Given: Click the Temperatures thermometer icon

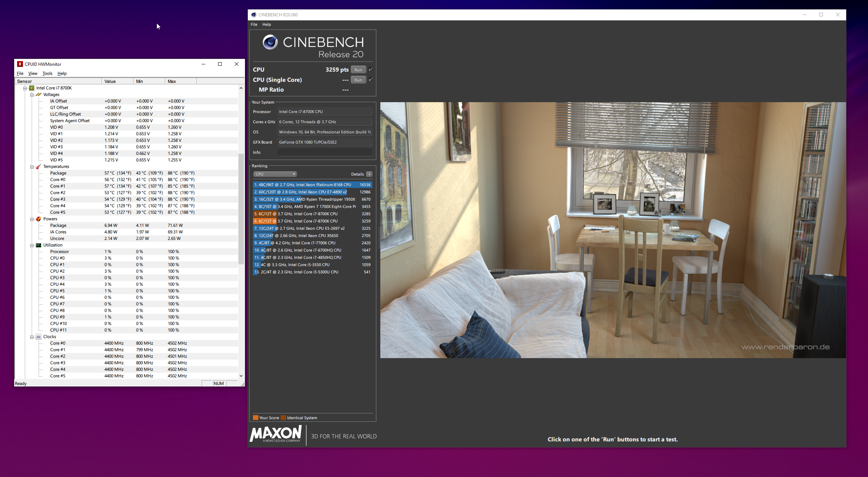Looking at the screenshot, I should 39,167.
